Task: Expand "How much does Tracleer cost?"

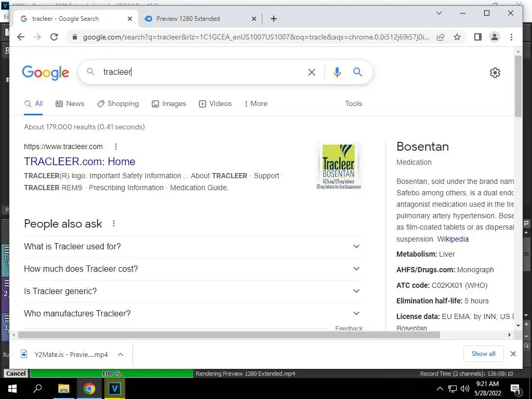Action: 193,269
